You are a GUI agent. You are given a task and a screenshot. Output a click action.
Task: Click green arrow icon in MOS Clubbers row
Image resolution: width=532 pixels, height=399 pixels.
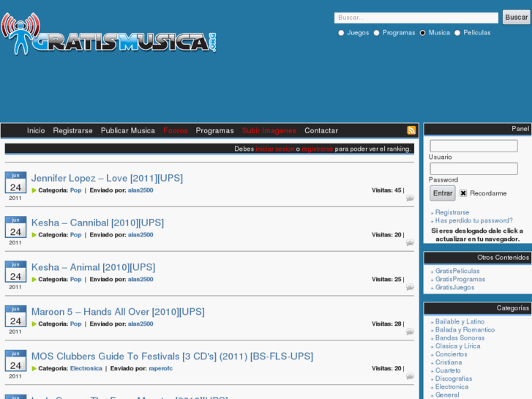[34, 368]
